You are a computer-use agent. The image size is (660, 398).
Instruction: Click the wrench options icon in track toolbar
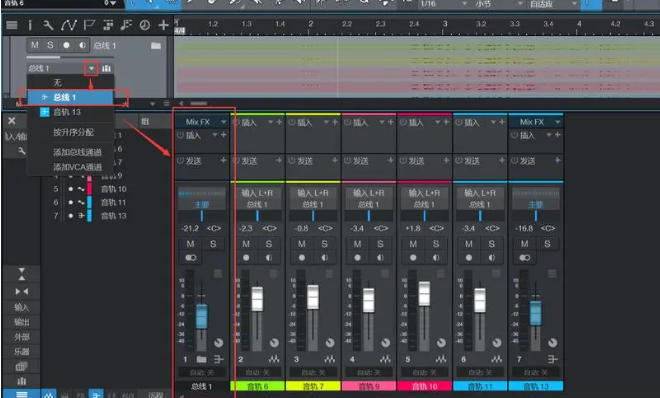[x=48, y=25]
